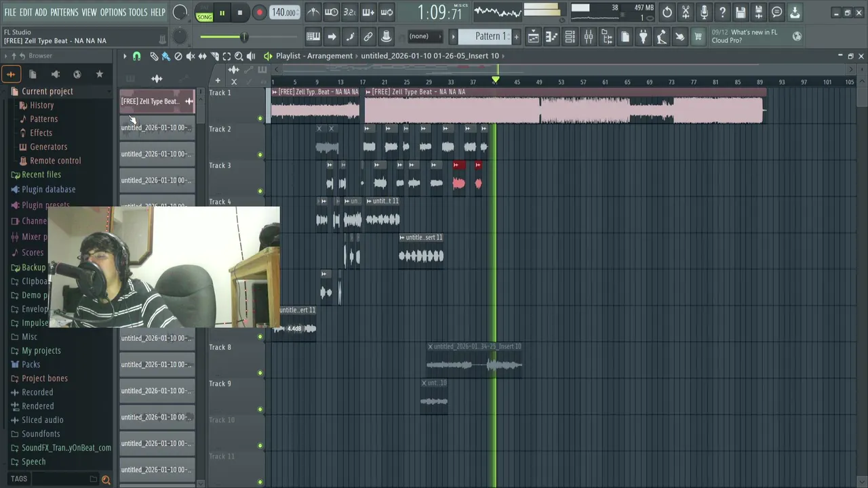The image size is (868, 488).
Task: Open the snap magnet dropdown in Playlist
Action: [137, 56]
